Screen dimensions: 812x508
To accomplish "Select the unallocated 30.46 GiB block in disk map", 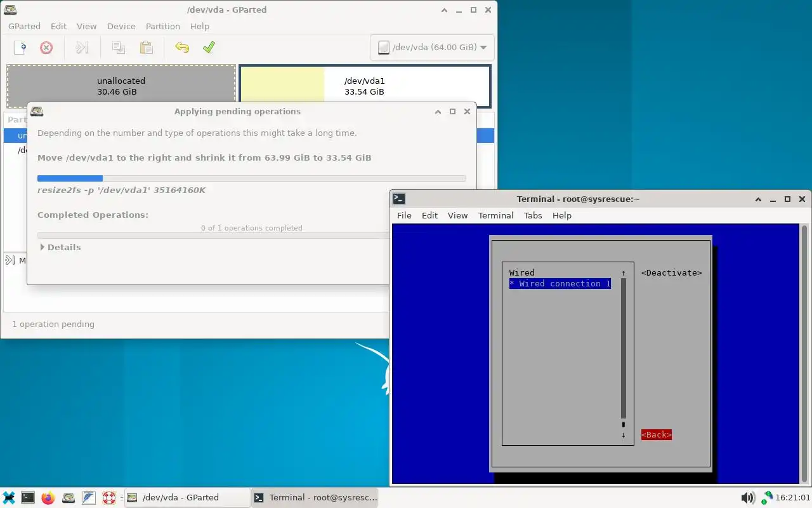I will pyautogui.click(x=121, y=86).
